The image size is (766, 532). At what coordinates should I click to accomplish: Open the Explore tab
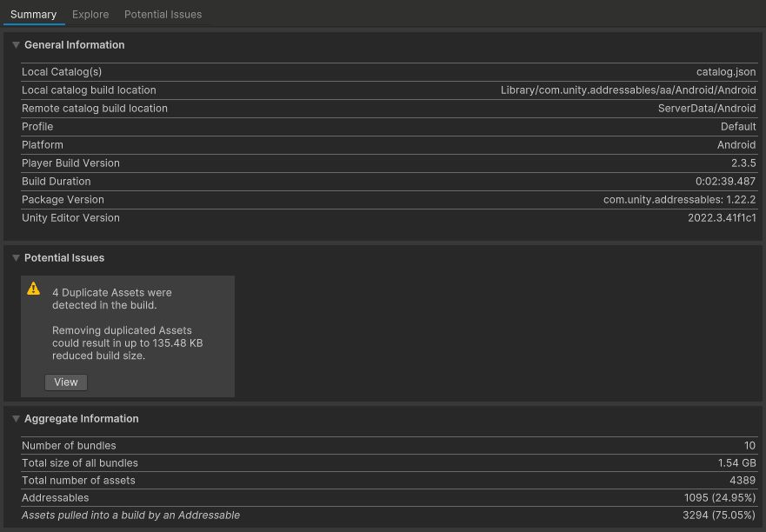90,14
